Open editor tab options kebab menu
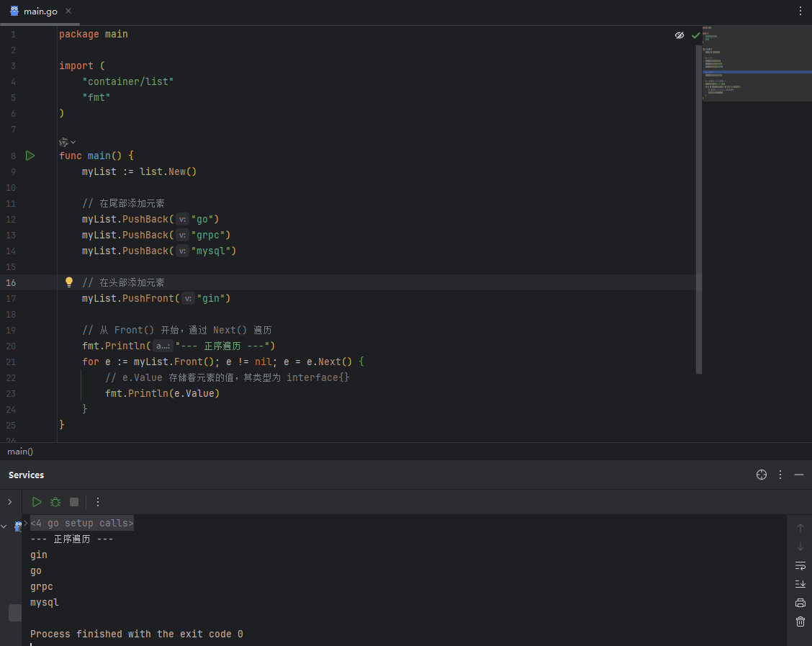This screenshot has width=812, height=646. click(800, 11)
